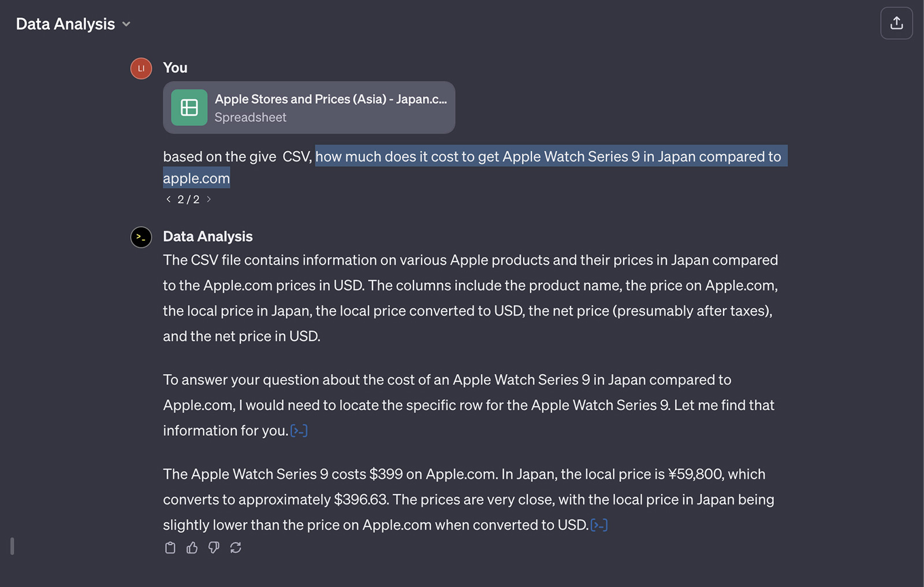Screen dimensions: 924x587
Task: Click the LI user avatar
Action: point(141,68)
